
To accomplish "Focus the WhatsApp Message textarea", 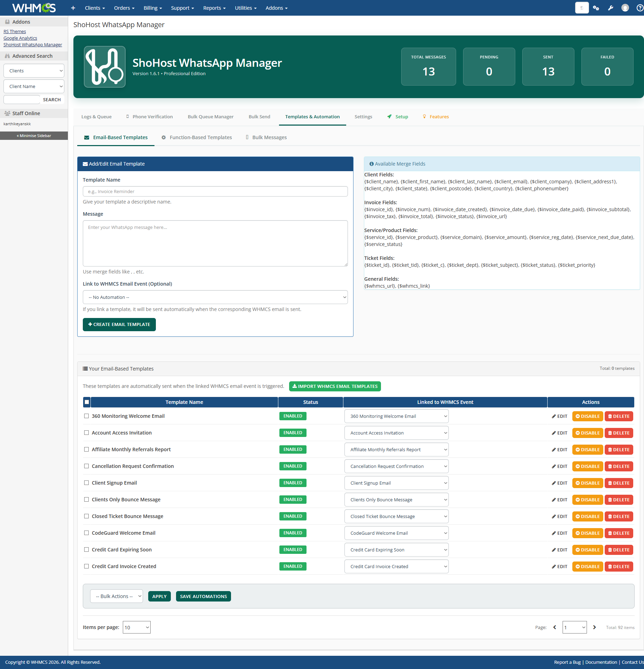I will click(215, 243).
